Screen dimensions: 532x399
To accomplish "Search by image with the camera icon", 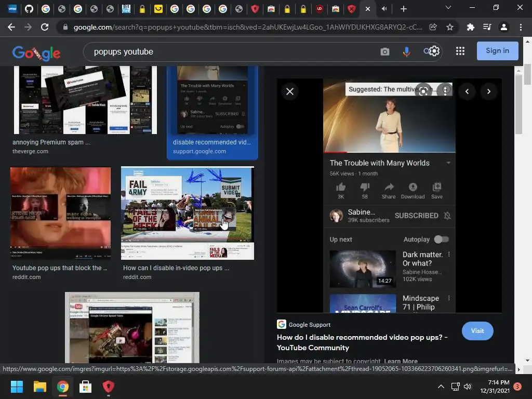I will tap(385, 51).
